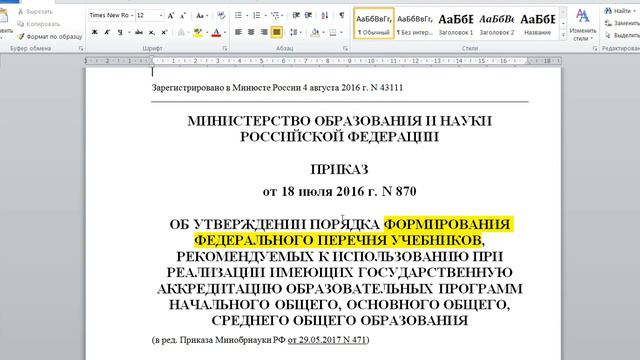Align text to the left
The height and width of the screenshot is (360, 640).
pyautogui.click(x=238, y=32)
